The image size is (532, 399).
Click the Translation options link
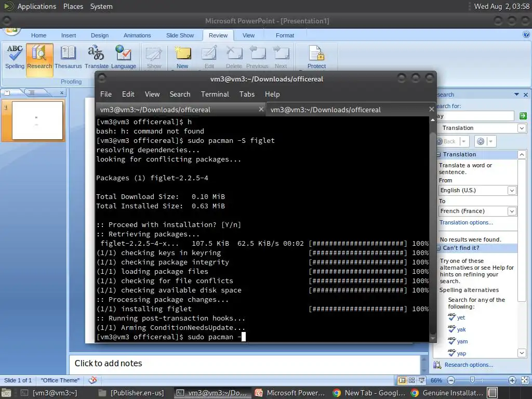pyautogui.click(x=466, y=222)
